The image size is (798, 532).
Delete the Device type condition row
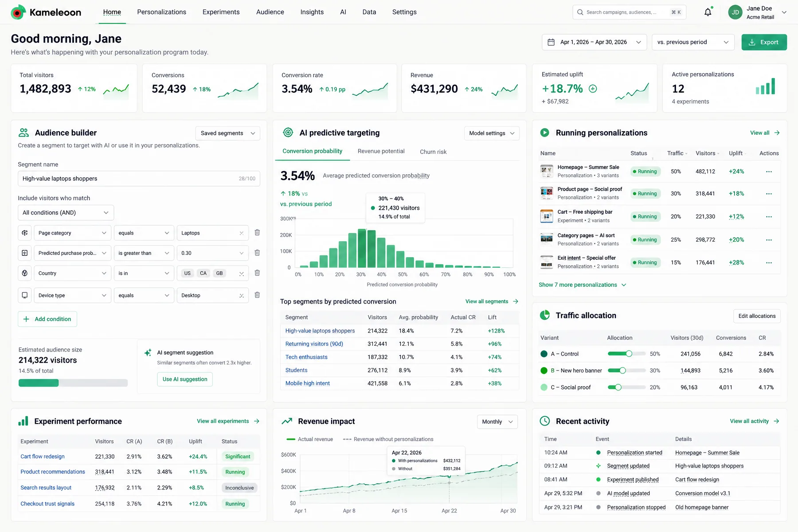click(x=257, y=295)
